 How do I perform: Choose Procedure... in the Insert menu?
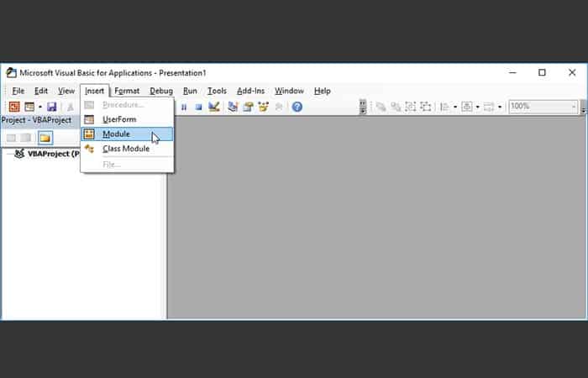[127, 105]
